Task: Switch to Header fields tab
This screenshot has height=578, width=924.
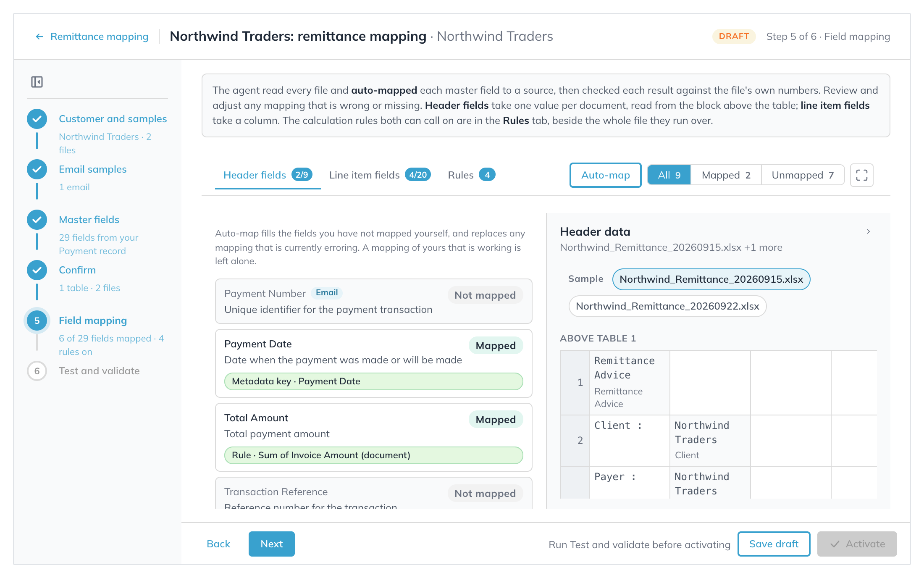Action: (x=268, y=175)
